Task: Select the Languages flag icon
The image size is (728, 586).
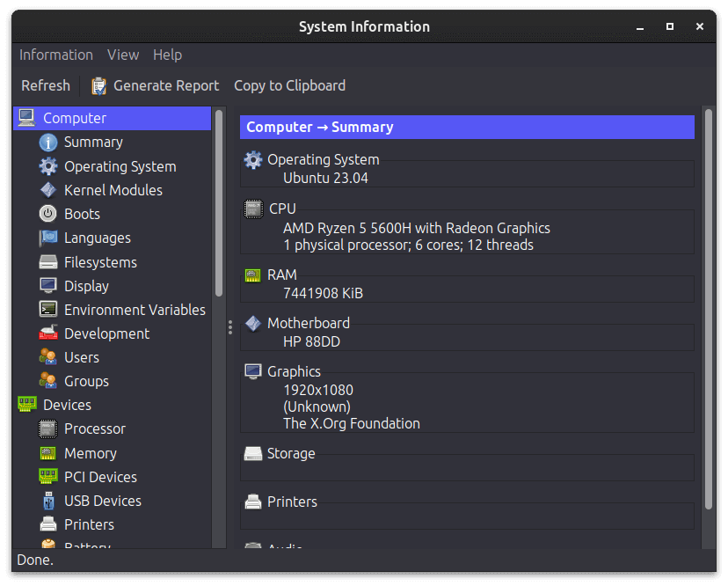Action: click(48, 238)
